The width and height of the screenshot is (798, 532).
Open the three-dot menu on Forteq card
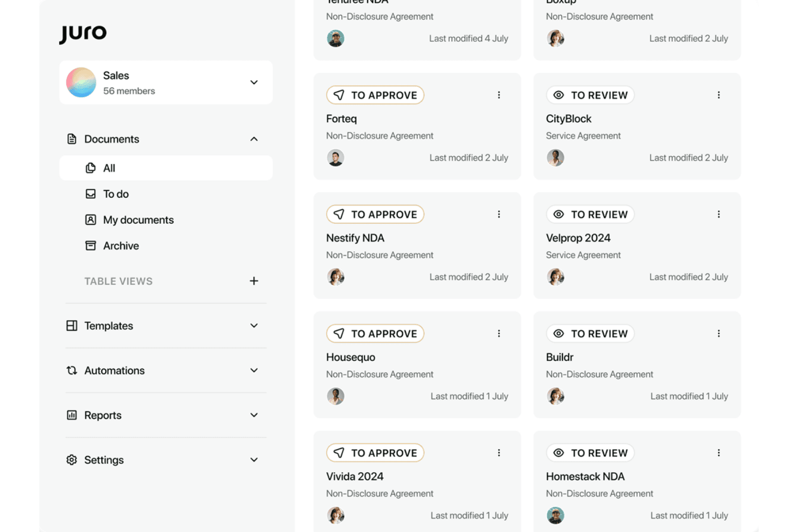(499, 95)
